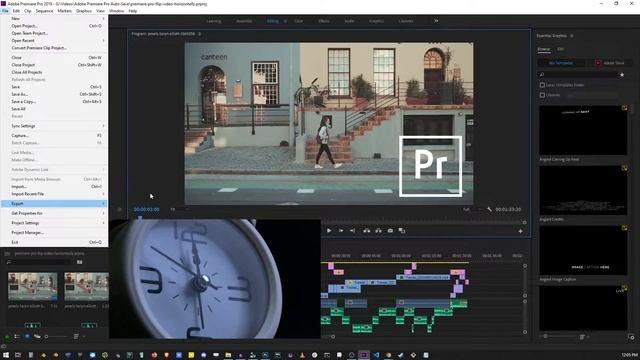Expand the Sync Settings submenu
The width and height of the screenshot is (640, 360).
(54, 126)
